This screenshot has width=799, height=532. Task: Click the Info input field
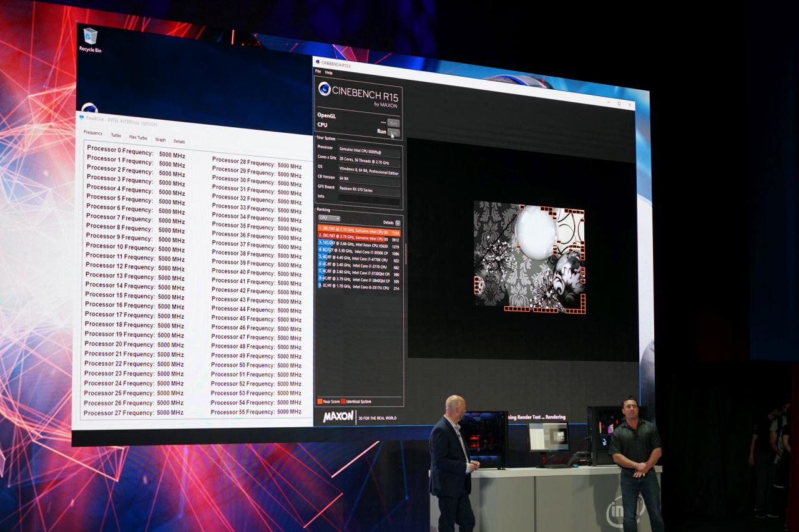369,201
